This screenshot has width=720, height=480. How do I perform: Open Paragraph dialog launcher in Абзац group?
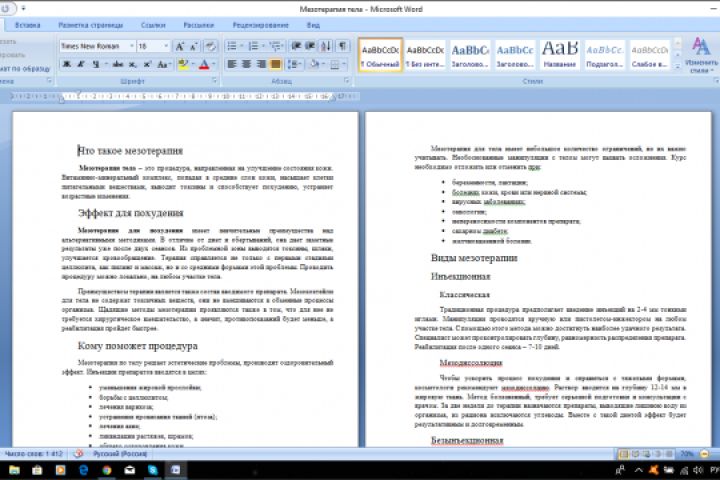pos(347,81)
